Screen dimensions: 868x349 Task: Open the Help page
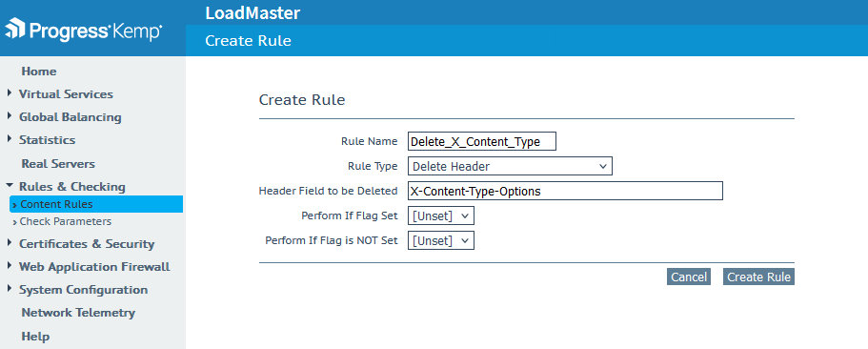[x=35, y=337]
